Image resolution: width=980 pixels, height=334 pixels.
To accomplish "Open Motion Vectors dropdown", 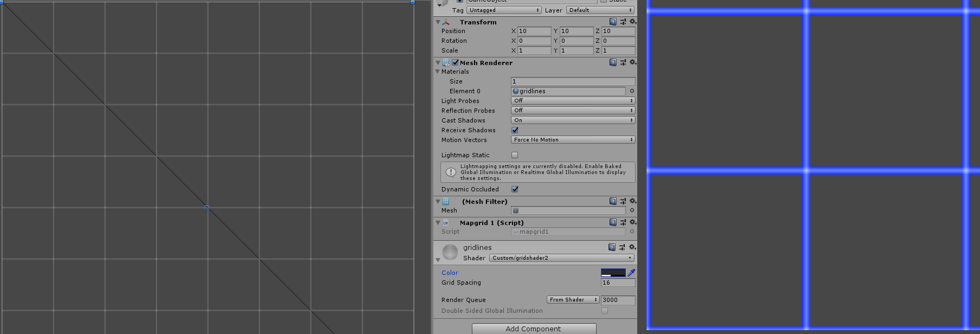I will 573,140.
